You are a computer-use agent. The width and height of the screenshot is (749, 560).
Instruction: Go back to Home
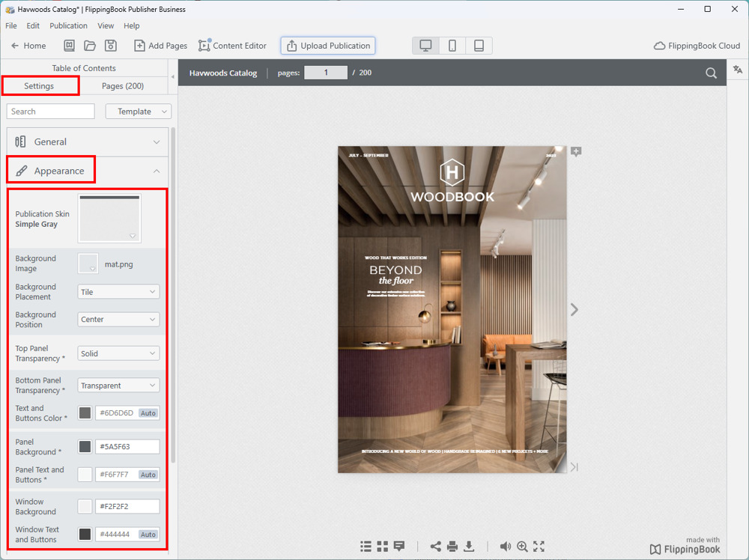[x=28, y=46]
